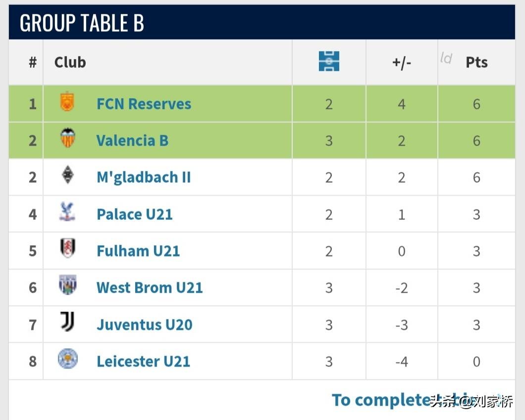
Task: Click the Palace U21 eagle crest
Action: click(x=67, y=212)
